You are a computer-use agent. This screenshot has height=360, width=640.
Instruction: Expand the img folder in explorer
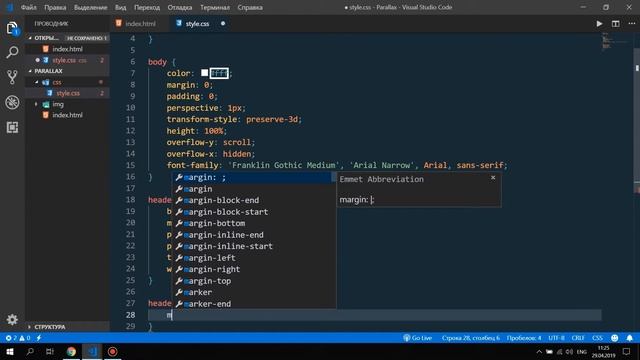(x=67, y=104)
